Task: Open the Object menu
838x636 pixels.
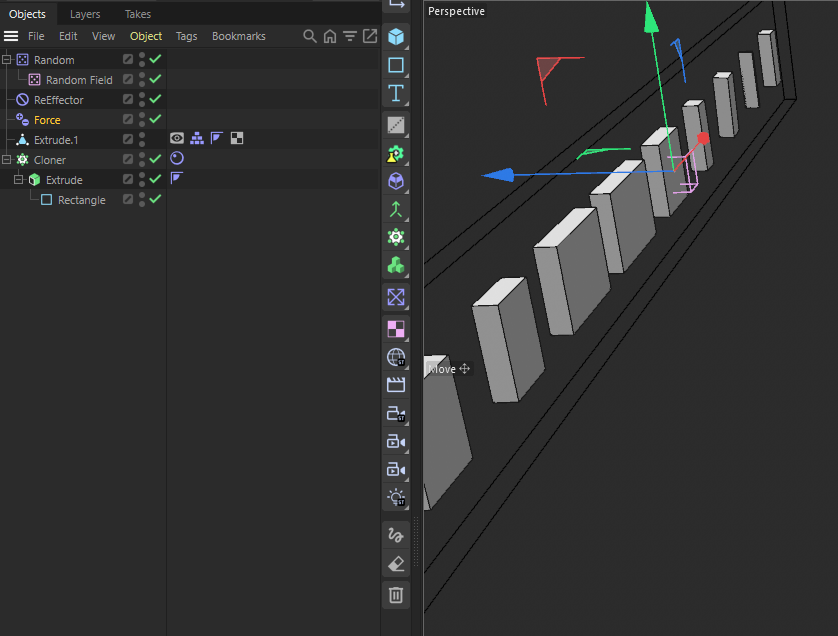Action: coord(146,36)
